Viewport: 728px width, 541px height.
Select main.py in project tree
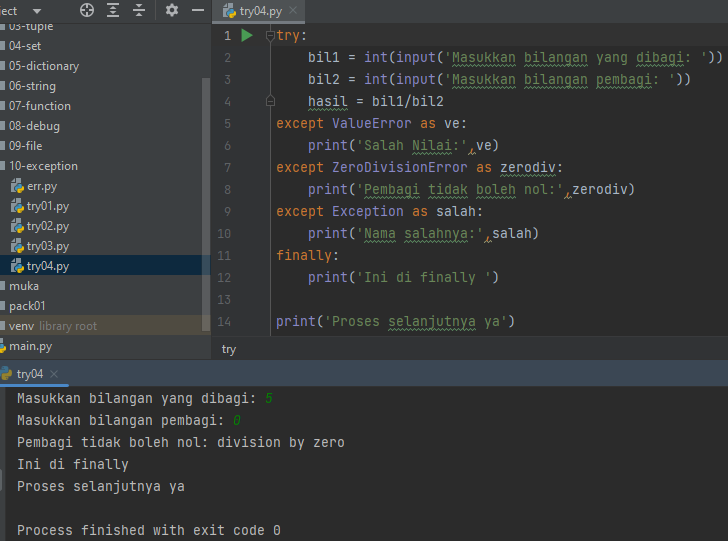[x=30, y=346]
